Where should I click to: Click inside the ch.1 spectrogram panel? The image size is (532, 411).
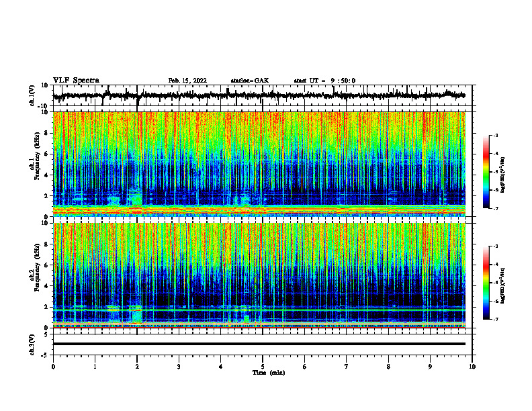(x=259, y=164)
